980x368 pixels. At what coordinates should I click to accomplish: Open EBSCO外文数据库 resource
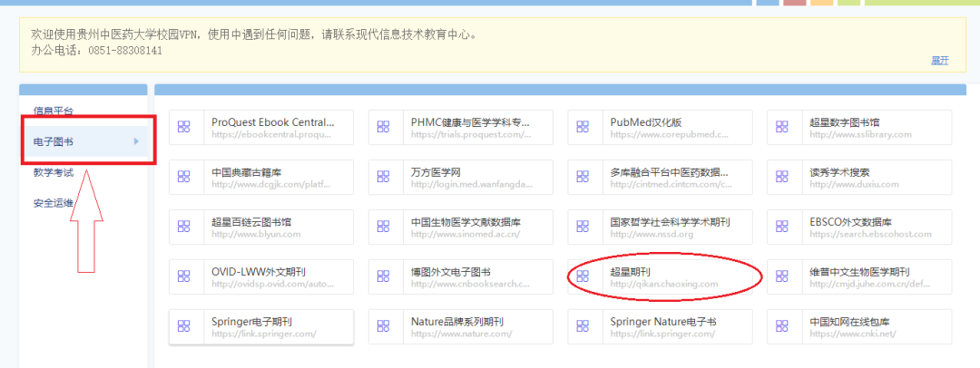(859, 228)
